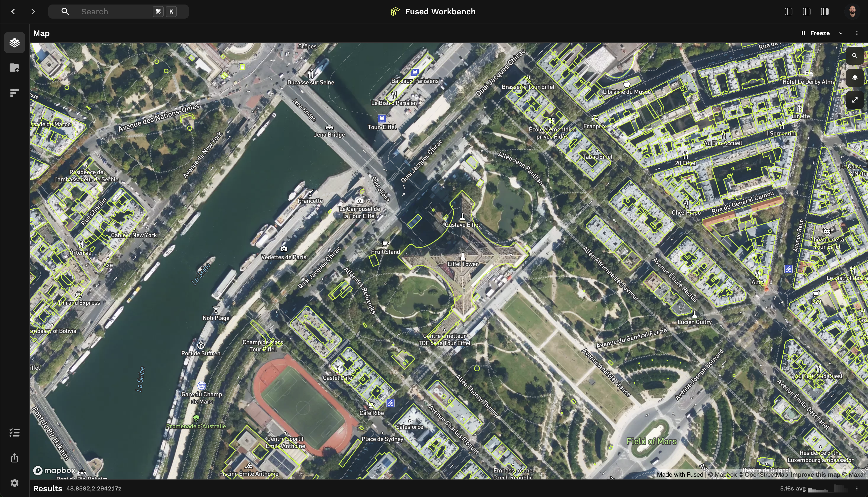Click the Port de Suffren anchor icon
Viewport: 868px width, 497px height.
point(201,345)
